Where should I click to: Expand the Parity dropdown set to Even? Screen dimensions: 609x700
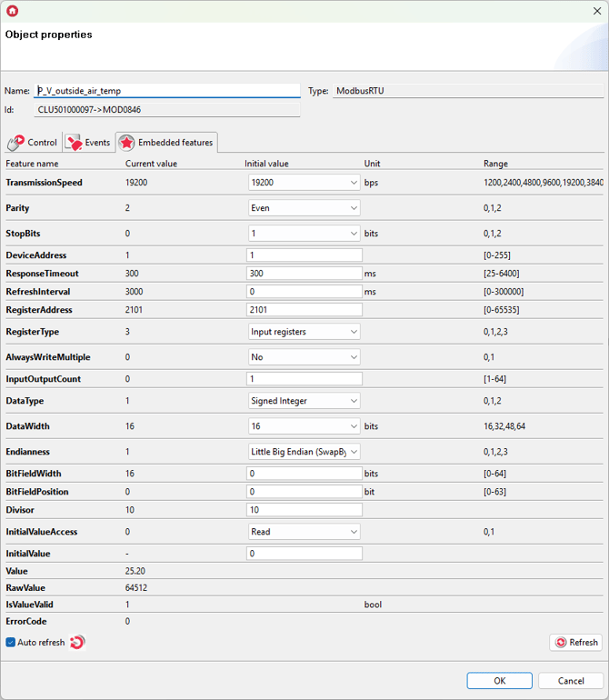304,208
